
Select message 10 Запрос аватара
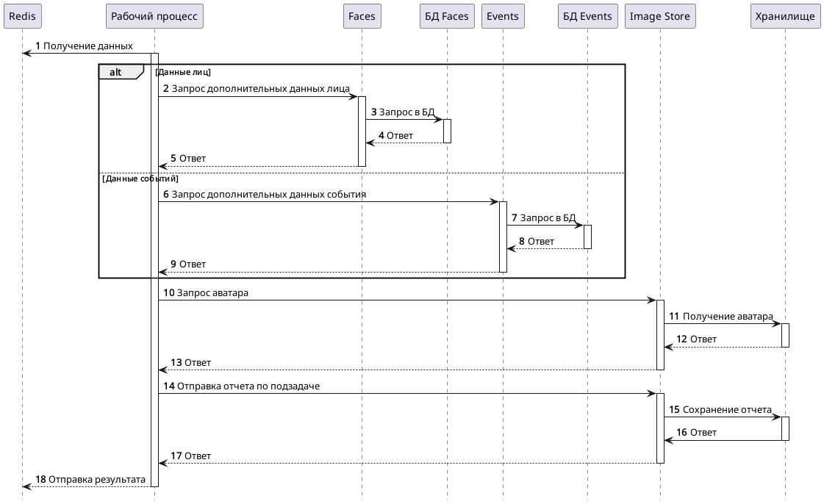tap(212, 292)
